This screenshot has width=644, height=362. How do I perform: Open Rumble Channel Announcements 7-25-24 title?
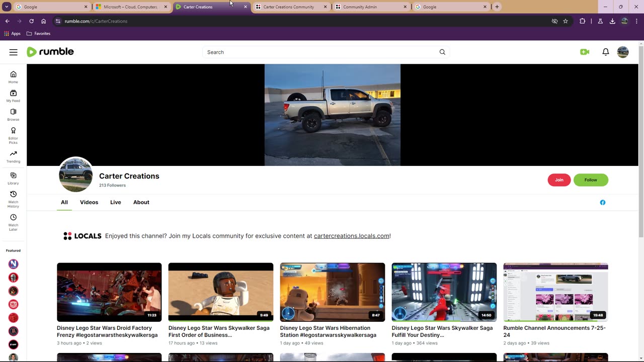[x=554, y=331]
